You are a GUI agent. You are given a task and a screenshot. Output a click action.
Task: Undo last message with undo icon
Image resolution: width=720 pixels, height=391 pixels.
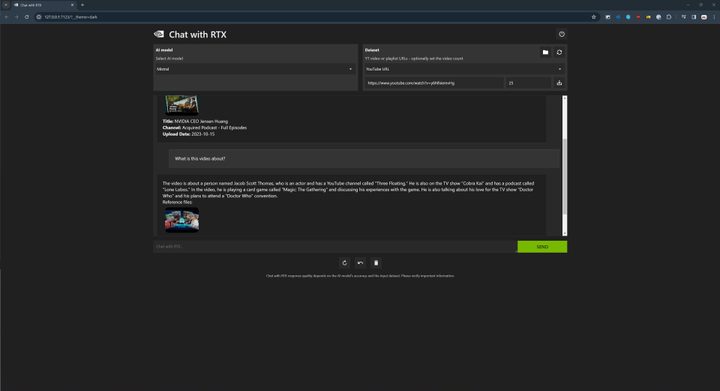click(360, 263)
